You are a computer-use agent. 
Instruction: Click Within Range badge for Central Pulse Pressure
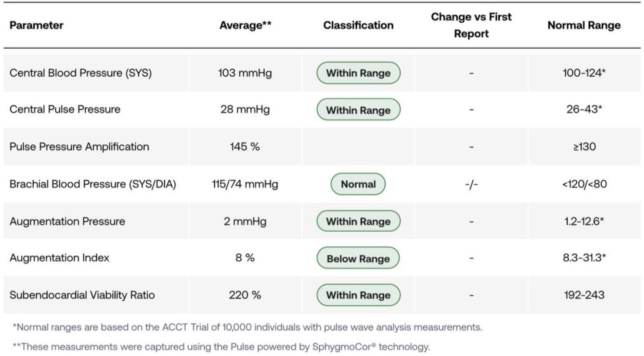(358, 110)
